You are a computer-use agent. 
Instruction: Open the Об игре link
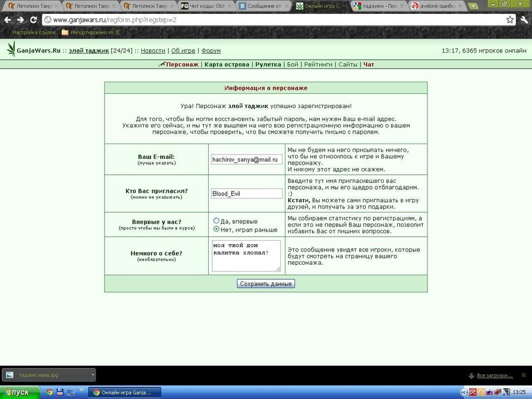[183, 50]
